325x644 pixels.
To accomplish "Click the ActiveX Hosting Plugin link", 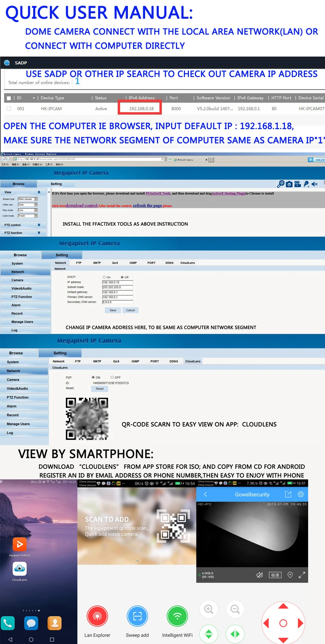I will 229,194.
